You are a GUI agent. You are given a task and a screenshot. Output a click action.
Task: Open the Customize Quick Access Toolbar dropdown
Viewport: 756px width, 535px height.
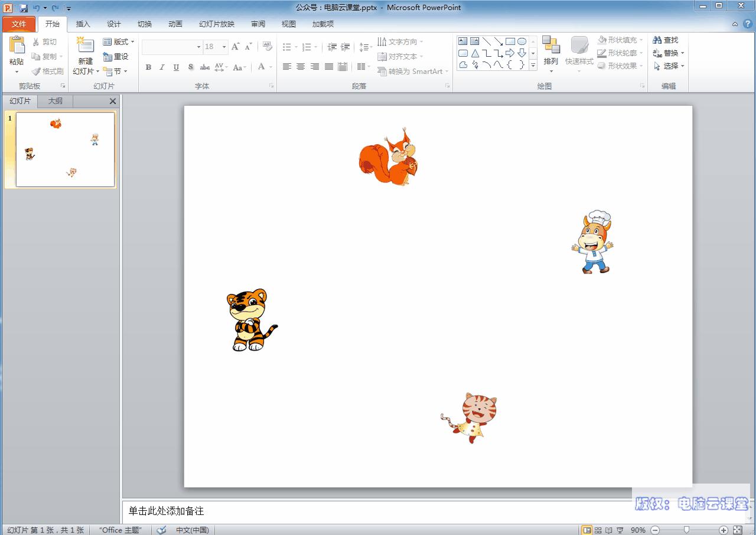point(69,9)
